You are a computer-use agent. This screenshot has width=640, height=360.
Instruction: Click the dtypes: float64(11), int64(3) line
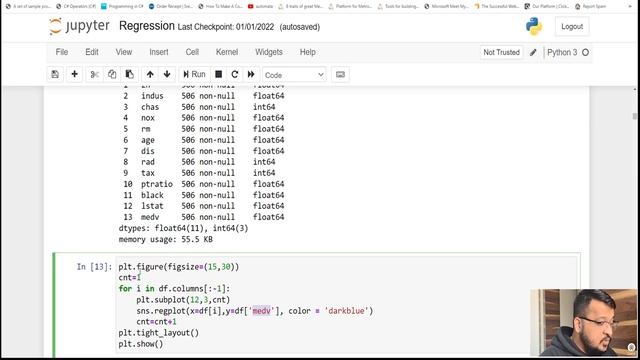point(183,229)
